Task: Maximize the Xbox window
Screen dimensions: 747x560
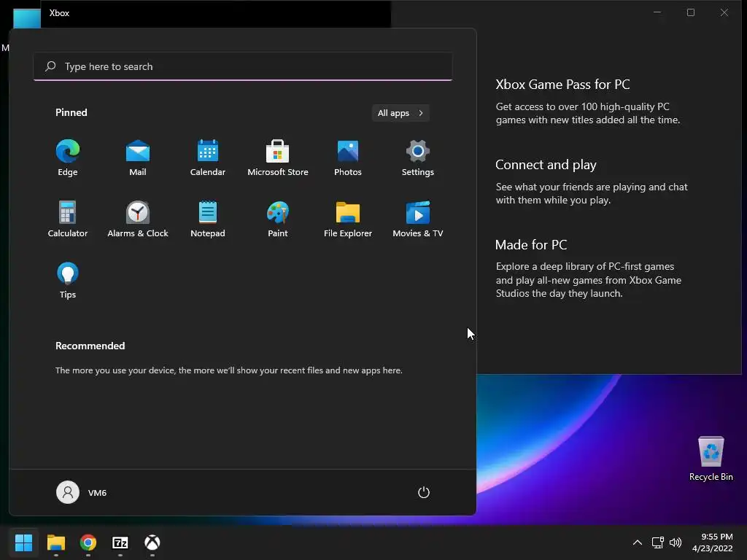Action: [x=691, y=12]
